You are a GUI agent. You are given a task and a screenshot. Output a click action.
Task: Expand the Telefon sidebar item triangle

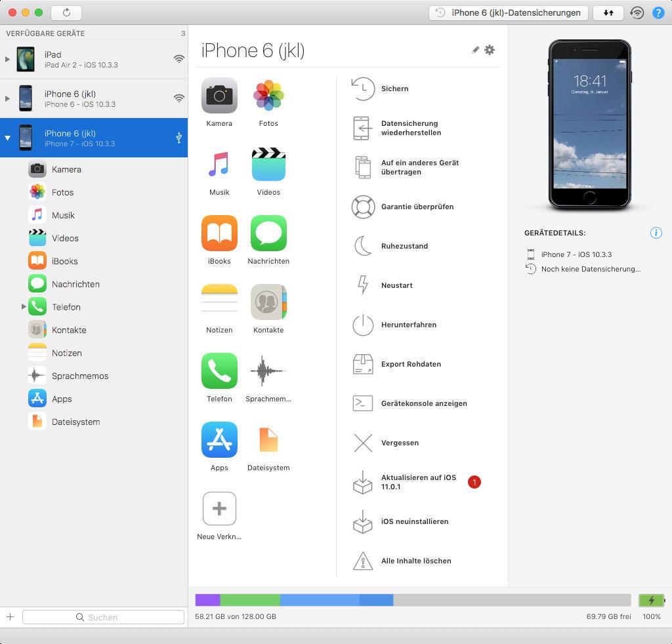(24, 306)
